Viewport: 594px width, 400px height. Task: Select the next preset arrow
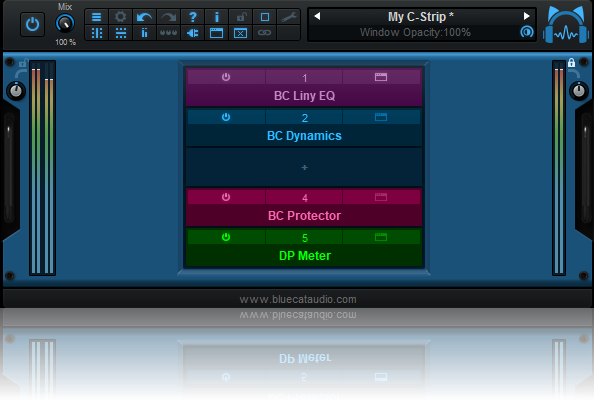[526, 16]
